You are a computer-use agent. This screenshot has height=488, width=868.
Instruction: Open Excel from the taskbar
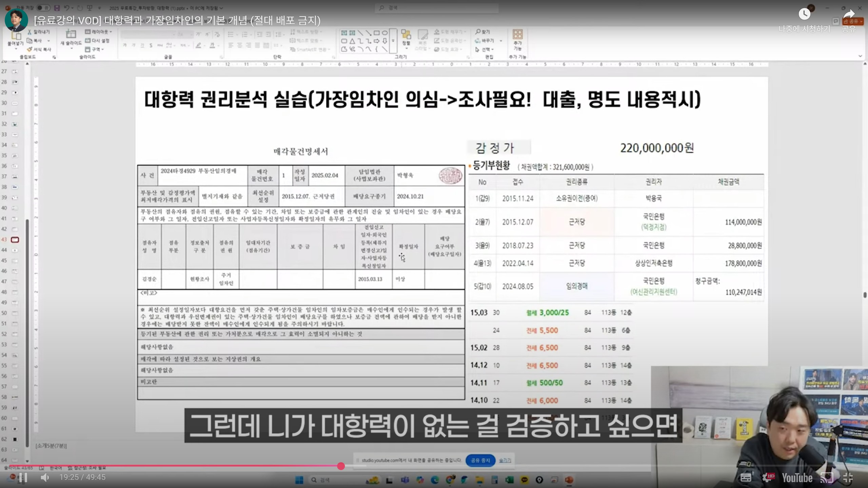coord(509,480)
